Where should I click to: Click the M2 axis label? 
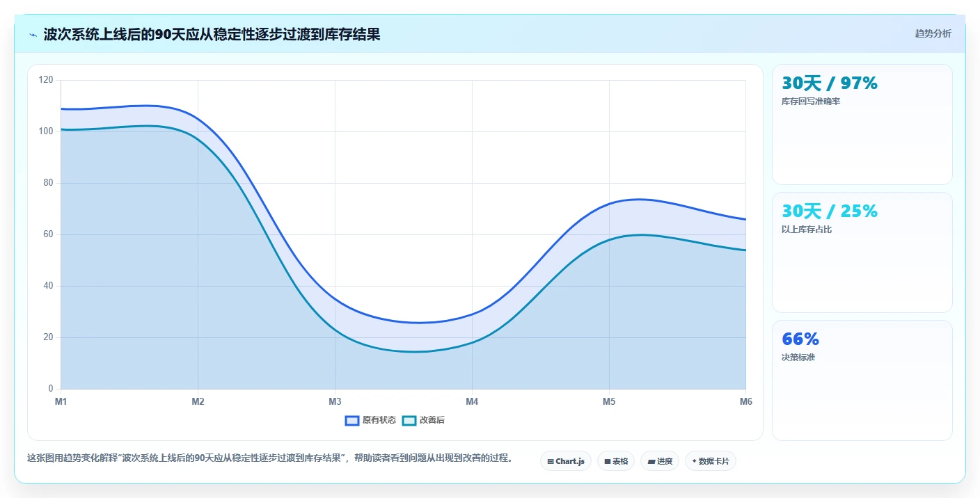[198, 401]
